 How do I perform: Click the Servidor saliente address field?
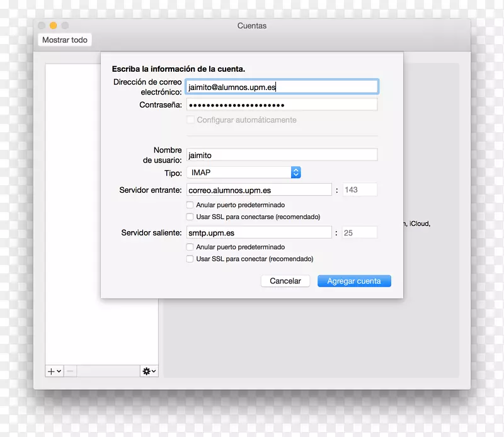259,233
